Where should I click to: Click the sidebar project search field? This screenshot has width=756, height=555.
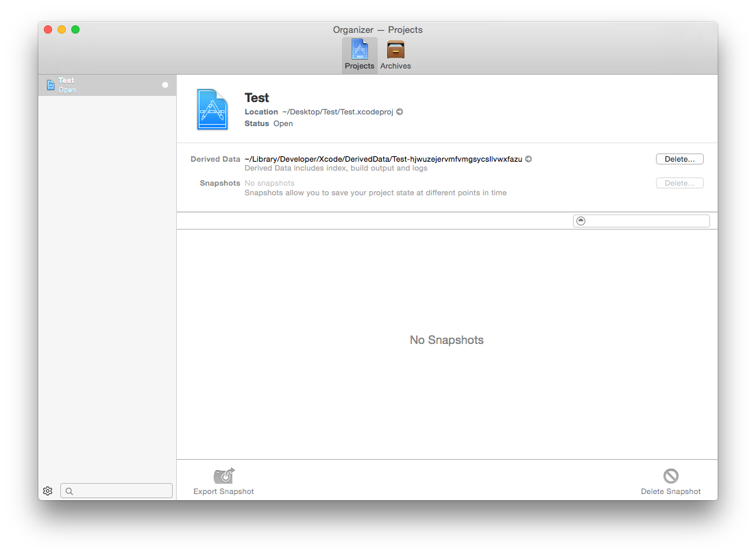pos(117,491)
